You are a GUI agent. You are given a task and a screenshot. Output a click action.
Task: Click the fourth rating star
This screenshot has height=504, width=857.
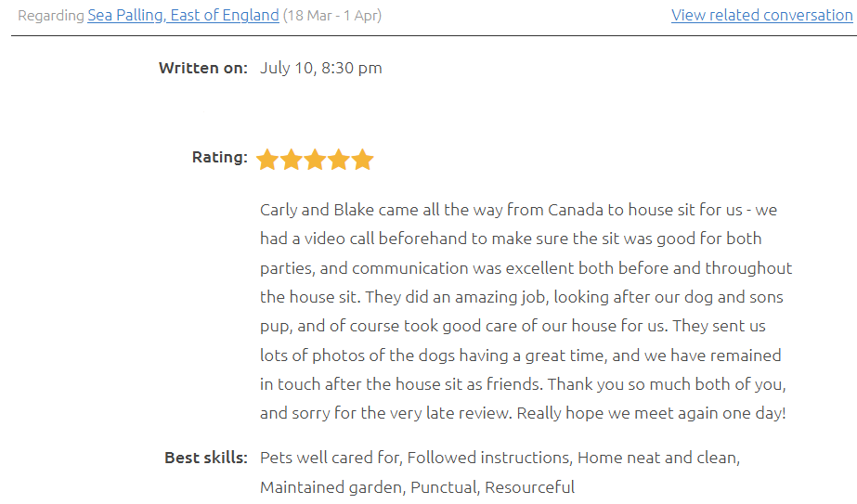click(339, 160)
